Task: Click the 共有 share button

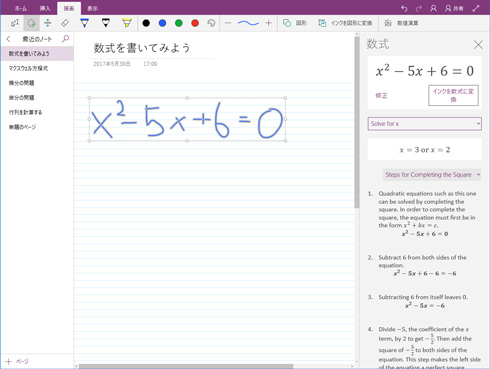Action: click(x=454, y=8)
